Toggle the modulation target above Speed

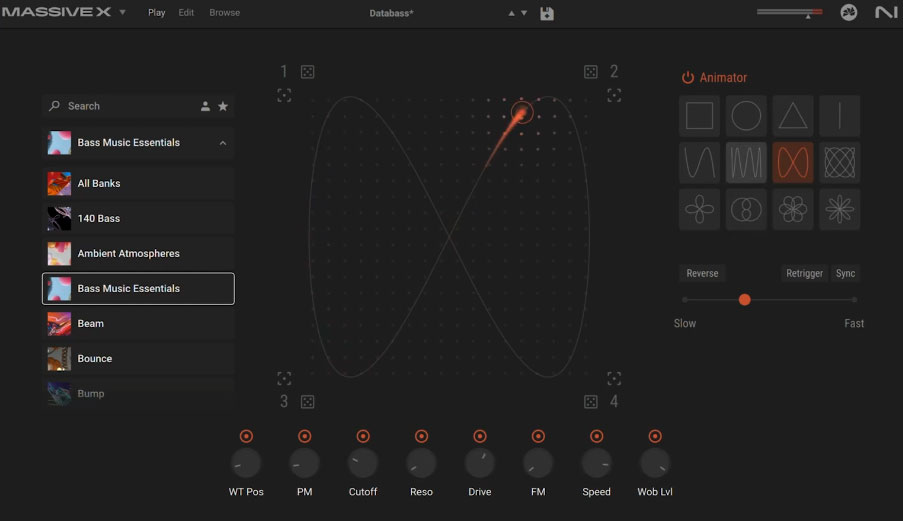[x=597, y=436]
